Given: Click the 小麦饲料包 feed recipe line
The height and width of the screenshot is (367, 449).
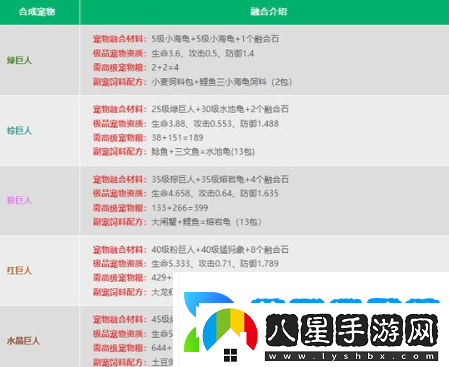Looking at the screenshot, I should click(222, 82).
